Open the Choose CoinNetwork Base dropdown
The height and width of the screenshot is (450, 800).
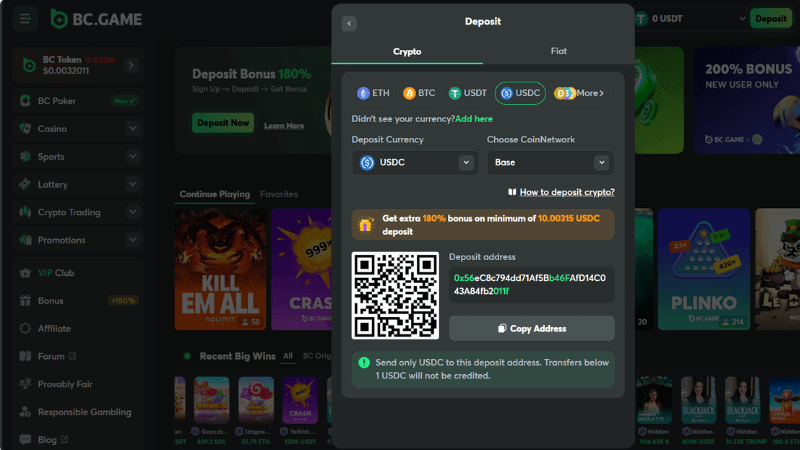tap(551, 163)
